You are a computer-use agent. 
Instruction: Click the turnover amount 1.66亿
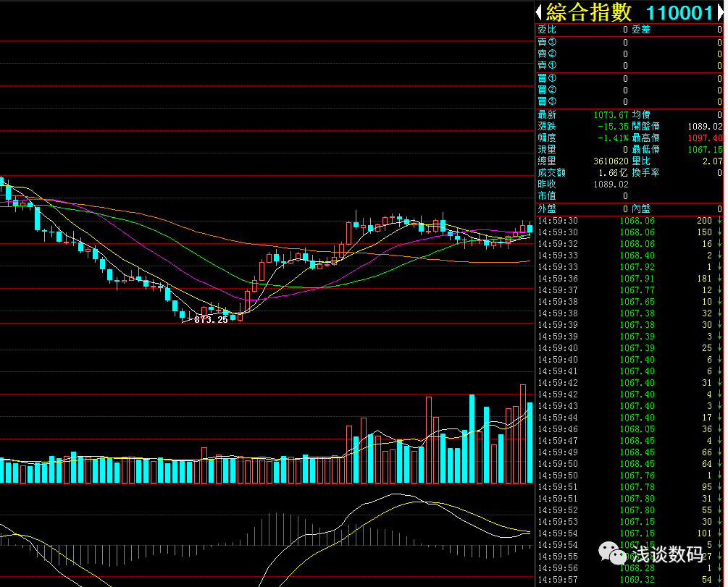(x=613, y=172)
